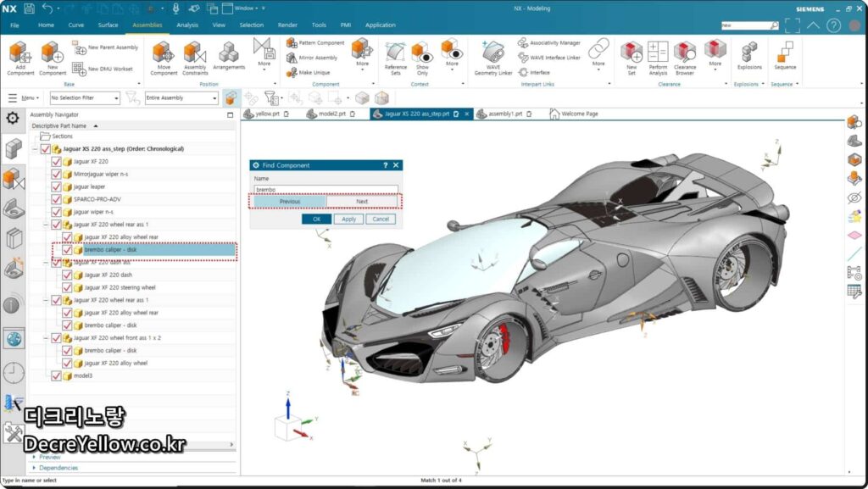
Task: Open Reference Sets
Action: coord(395,58)
